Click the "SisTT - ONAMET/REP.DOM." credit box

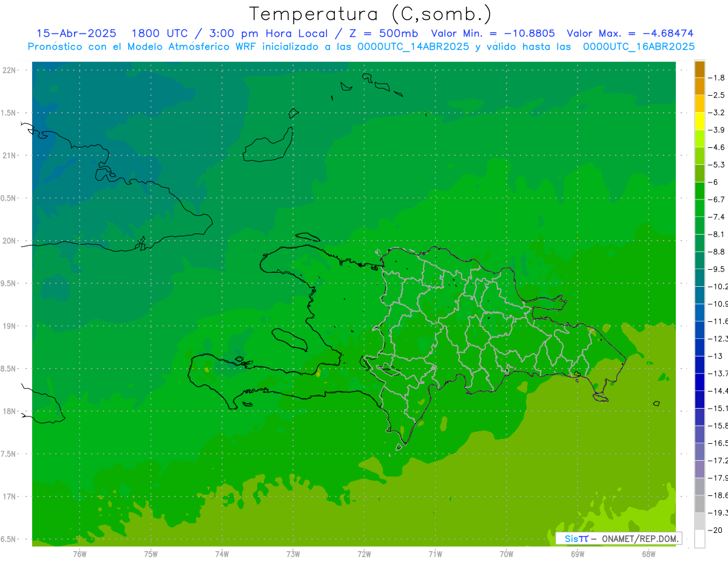pyautogui.click(x=618, y=538)
